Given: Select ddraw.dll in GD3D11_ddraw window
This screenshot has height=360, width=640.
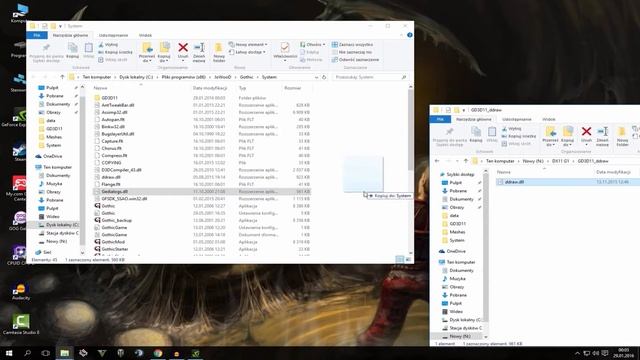Looking at the screenshot, I should (x=514, y=182).
